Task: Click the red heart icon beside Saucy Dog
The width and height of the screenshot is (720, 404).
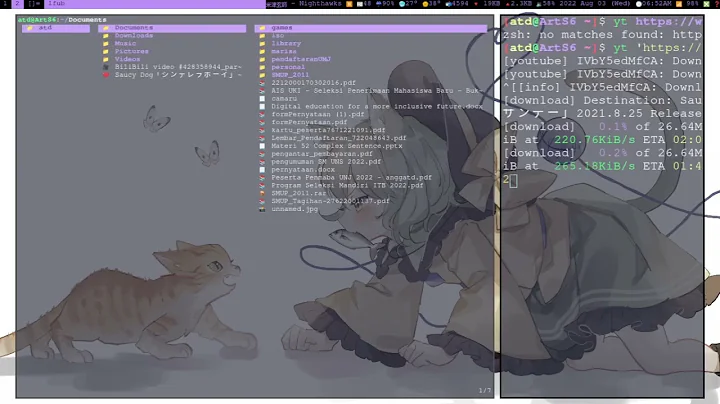Action: [106, 75]
